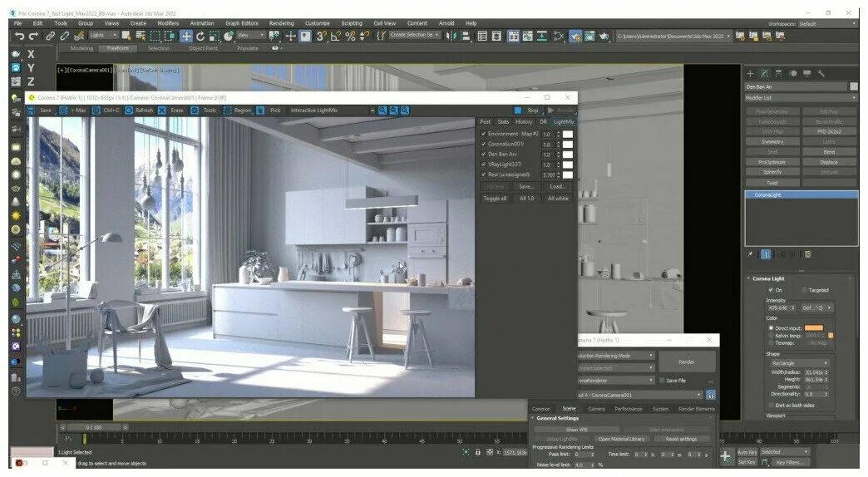Click Refresh in Corona frame buffer

[139, 111]
